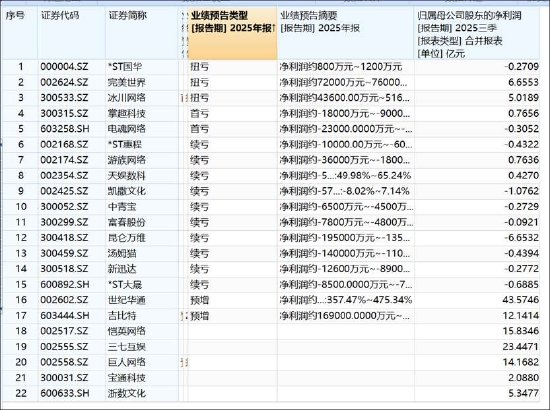550x410 pixels.
Task: Click stock code 300315.SZ
Action: pos(64,113)
